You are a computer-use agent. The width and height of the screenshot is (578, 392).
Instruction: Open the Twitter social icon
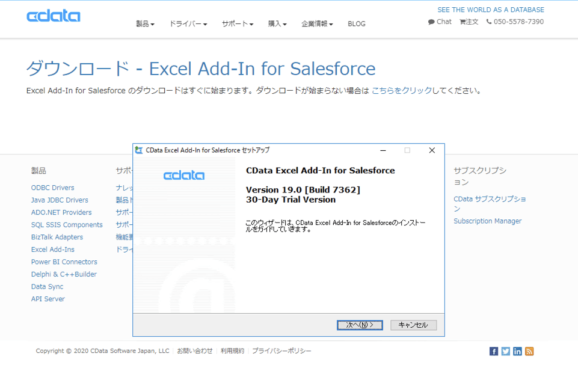click(x=505, y=351)
